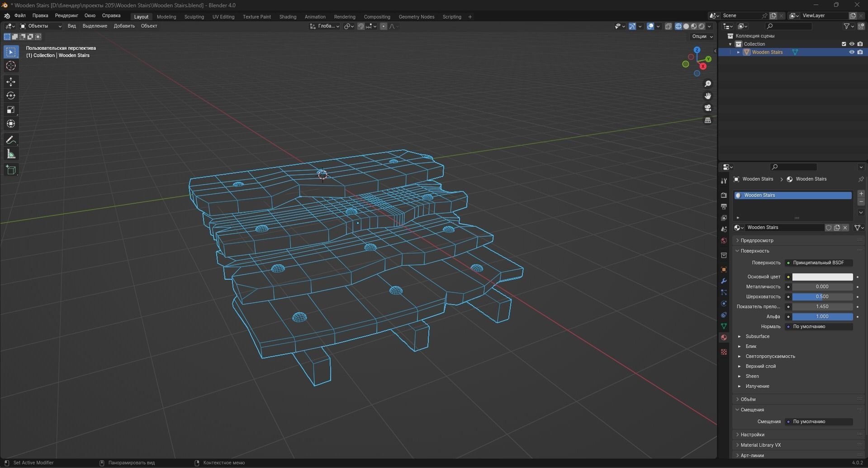Toggle snapping magnet in the header
The width and height of the screenshot is (868, 468).
point(361,26)
